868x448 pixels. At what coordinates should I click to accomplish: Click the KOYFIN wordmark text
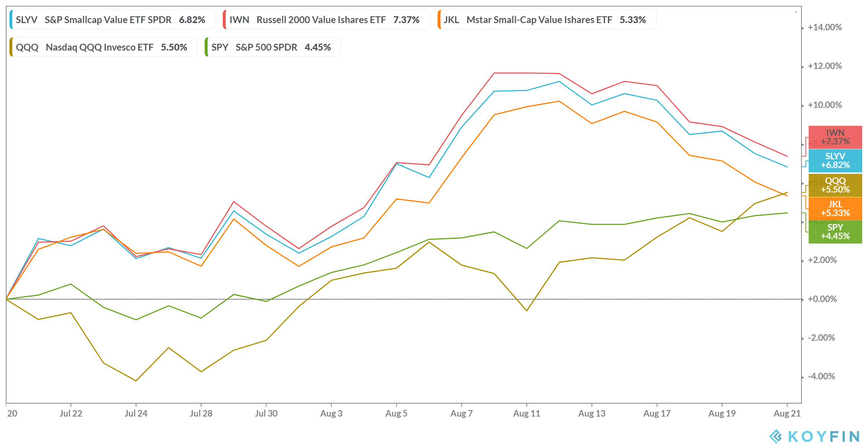(x=824, y=436)
